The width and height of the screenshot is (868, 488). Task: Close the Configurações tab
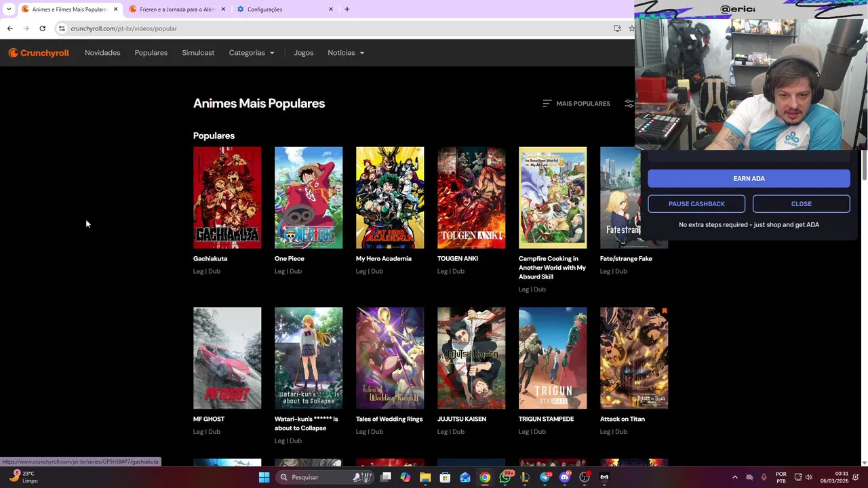[331, 9]
